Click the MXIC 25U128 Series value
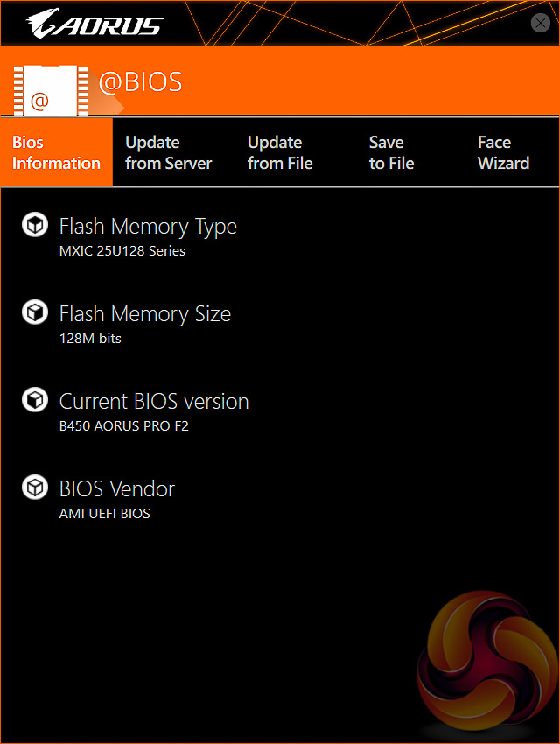 [x=122, y=251]
